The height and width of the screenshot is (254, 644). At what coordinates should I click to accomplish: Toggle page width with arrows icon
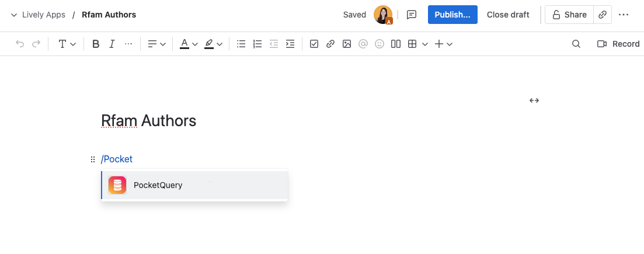(x=534, y=100)
